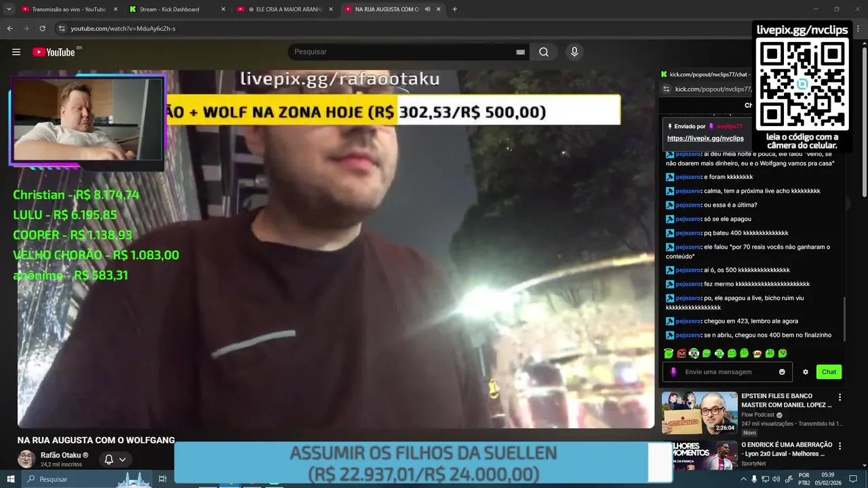This screenshot has height=488, width=868.
Task: Open the on-screen keyboard icon in search bar
Action: (520, 52)
